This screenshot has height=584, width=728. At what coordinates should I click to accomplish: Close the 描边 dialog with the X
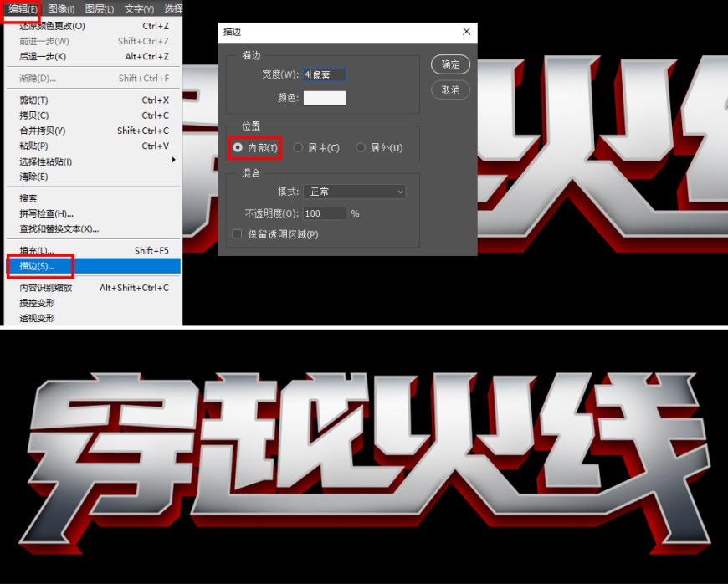tap(467, 31)
